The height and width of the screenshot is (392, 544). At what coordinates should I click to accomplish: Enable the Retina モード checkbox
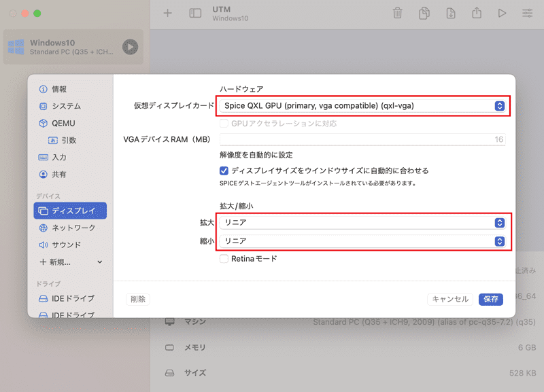[224, 259]
